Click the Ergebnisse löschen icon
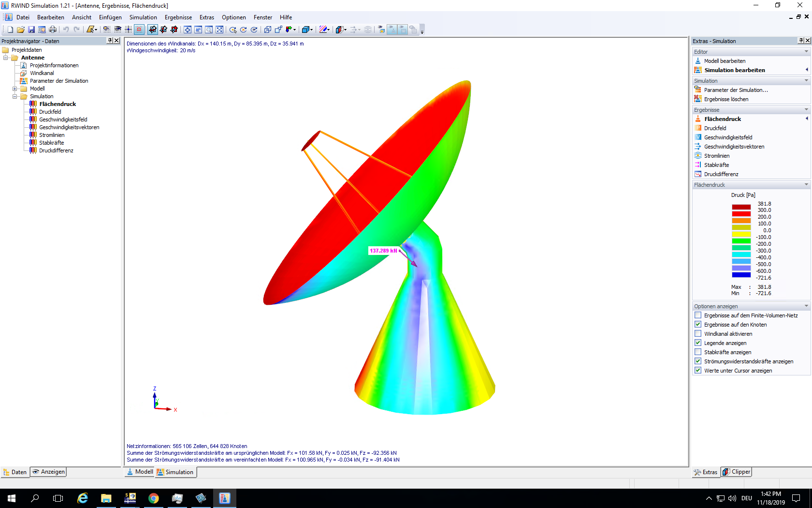The width and height of the screenshot is (812, 508). coord(698,99)
